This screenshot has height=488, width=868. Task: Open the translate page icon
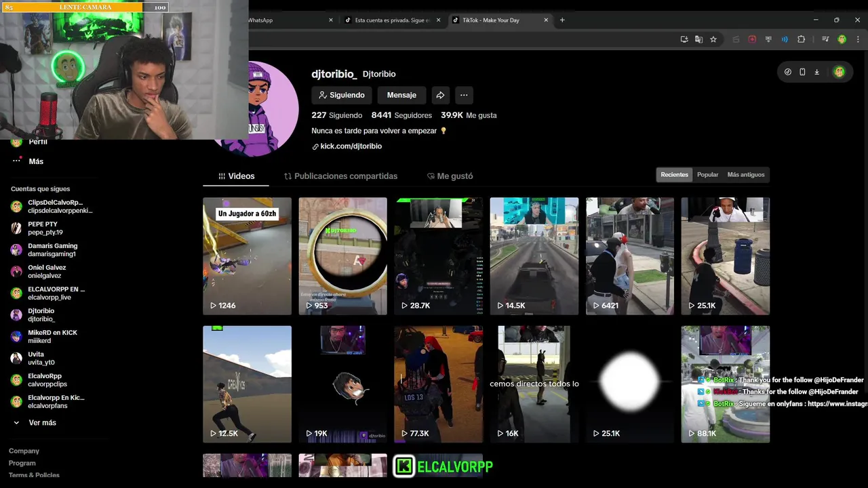698,39
